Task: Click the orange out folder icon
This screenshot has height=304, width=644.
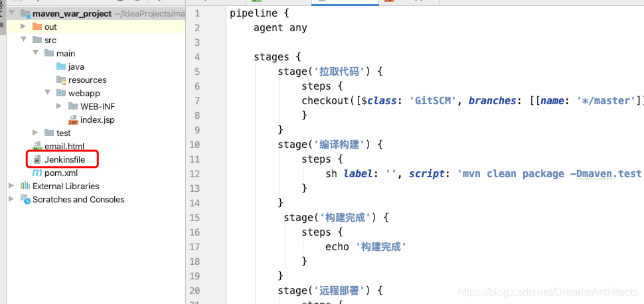Action: [37, 27]
